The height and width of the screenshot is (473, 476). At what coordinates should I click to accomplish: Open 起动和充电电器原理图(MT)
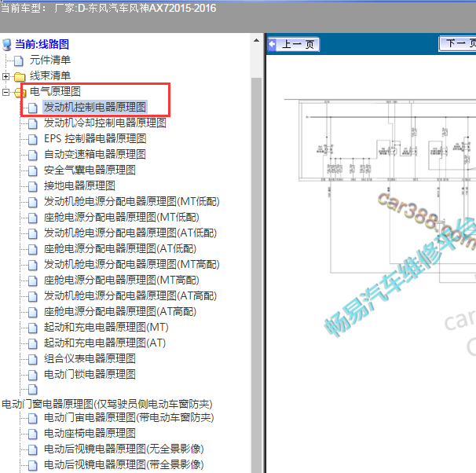[106, 328]
